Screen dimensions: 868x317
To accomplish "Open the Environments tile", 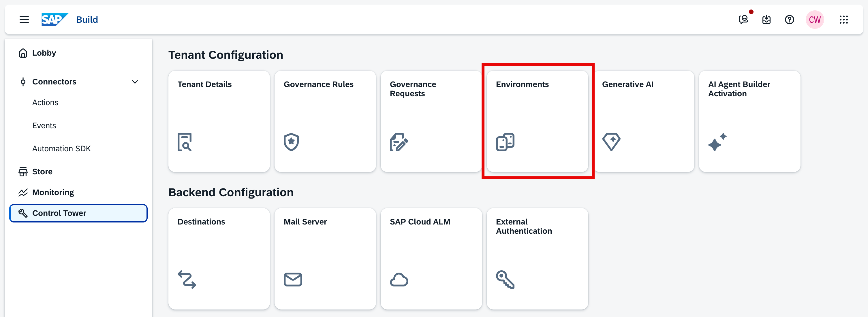I will pyautogui.click(x=537, y=121).
